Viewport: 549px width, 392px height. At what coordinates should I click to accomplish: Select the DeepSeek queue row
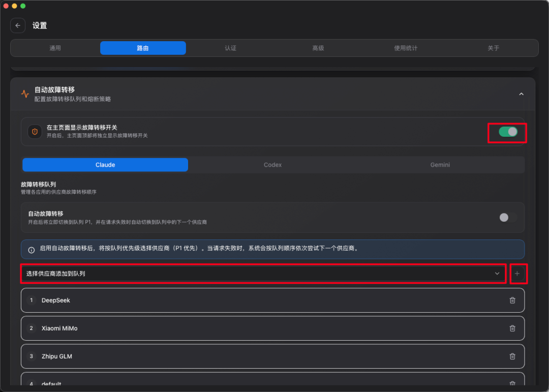coord(254,300)
